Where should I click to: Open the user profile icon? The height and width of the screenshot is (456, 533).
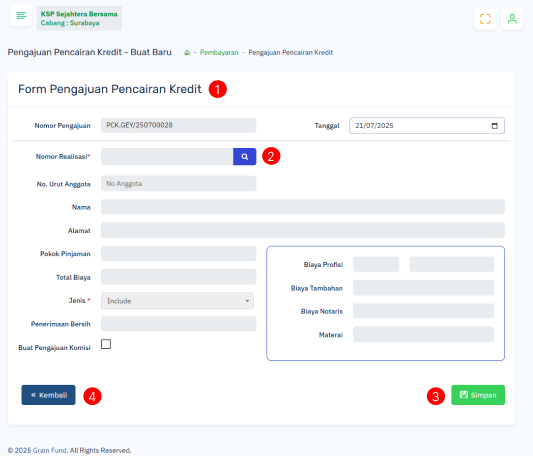[512, 19]
